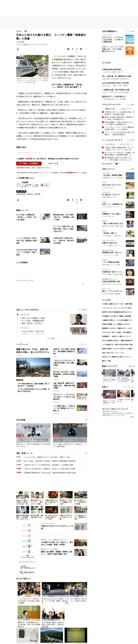Image resolution: width=138 pixels, height=644 pixels.
Task: Select the はてなブックマーク social ranking tab
Action: pyautogui.click(x=126, y=144)
